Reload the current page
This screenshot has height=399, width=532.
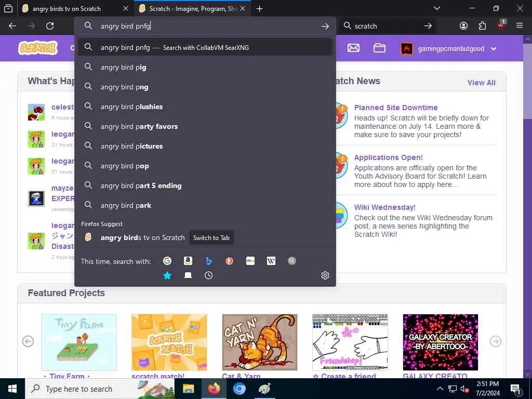50,26
